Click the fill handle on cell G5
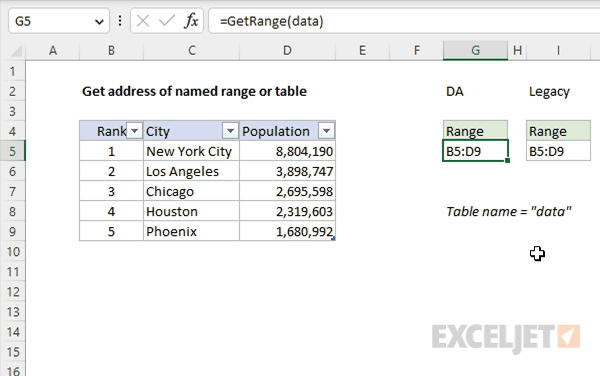The width and height of the screenshot is (600, 376). pyautogui.click(x=507, y=161)
